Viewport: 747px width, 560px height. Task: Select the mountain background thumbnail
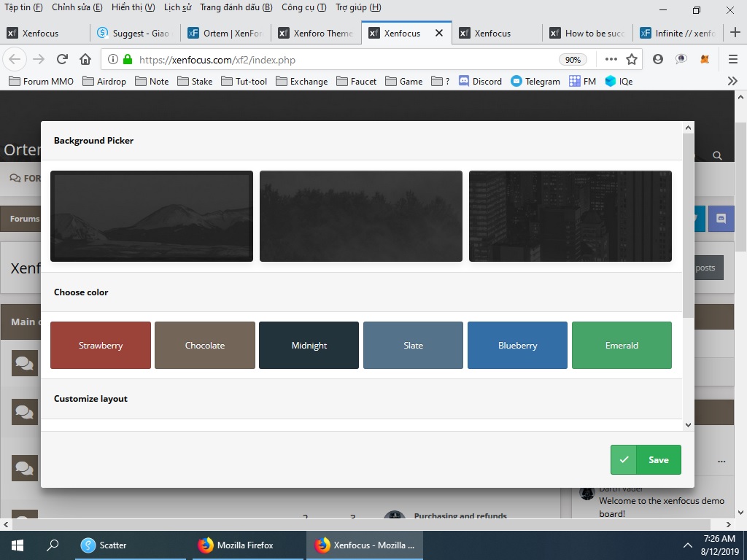pos(152,216)
